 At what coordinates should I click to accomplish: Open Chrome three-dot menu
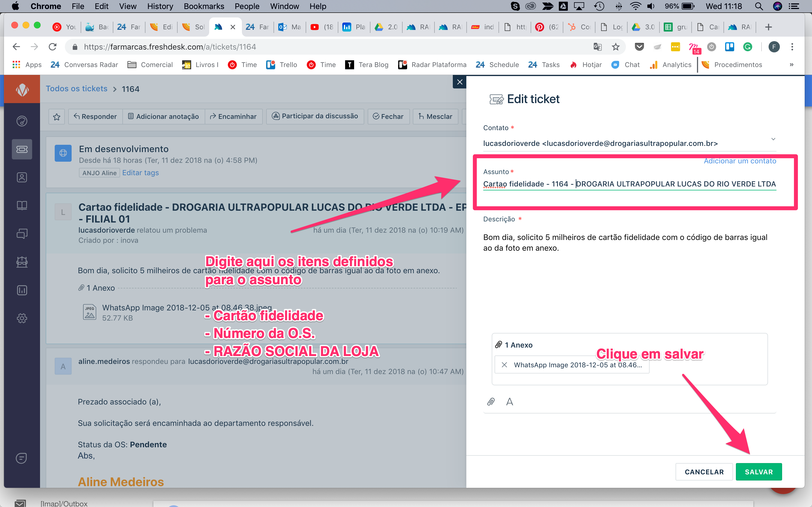[792, 47]
